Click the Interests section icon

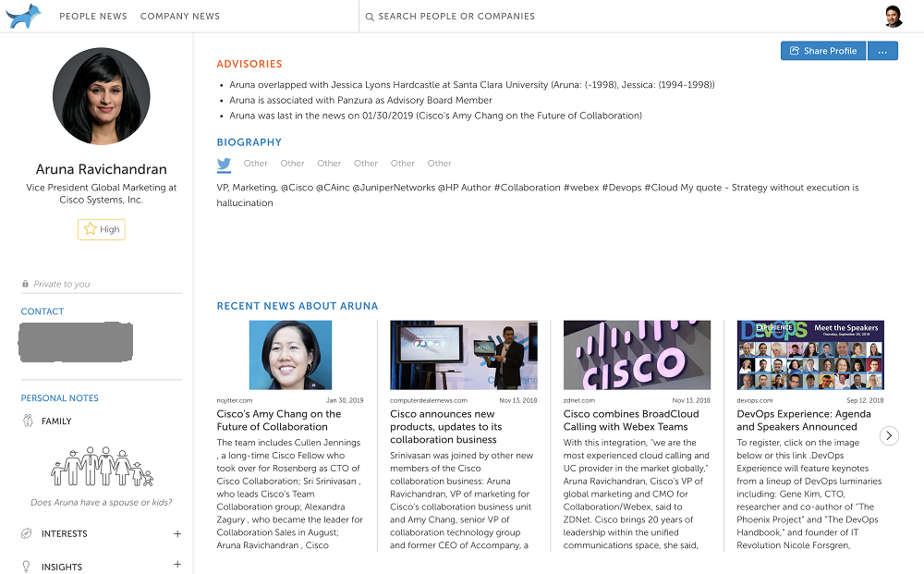point(27,533)
